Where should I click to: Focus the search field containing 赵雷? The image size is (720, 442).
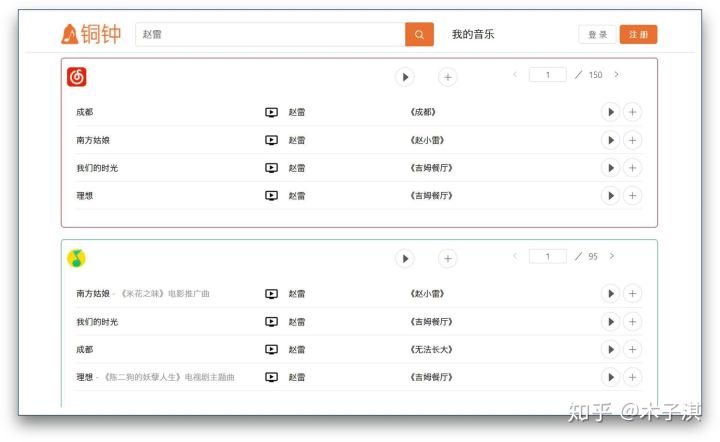coord(270,34)
